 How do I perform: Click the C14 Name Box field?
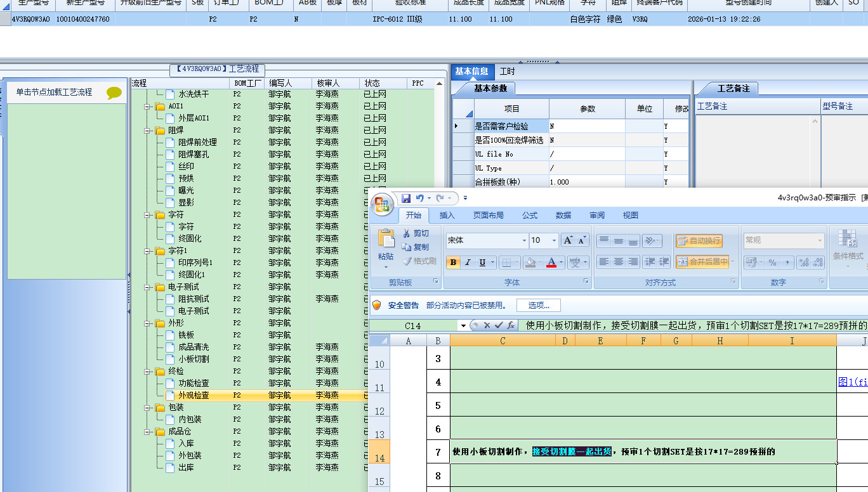point(414,326)
